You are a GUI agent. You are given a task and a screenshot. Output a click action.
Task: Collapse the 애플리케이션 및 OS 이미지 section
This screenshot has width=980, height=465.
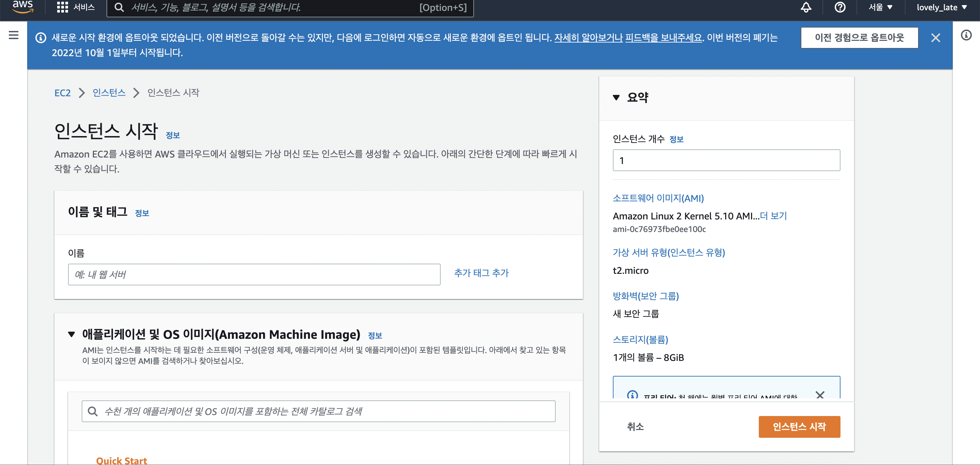tap(71, 334)
